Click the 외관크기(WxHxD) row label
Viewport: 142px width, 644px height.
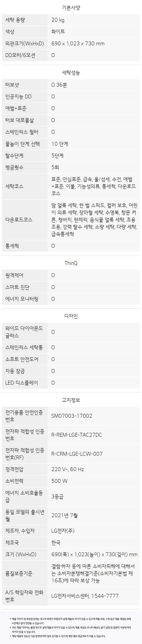coord(24,43)
